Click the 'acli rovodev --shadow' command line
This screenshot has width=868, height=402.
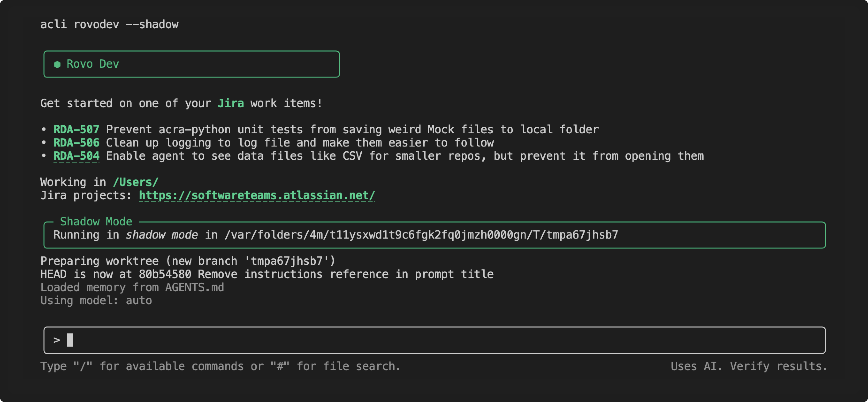pos(110,24)
